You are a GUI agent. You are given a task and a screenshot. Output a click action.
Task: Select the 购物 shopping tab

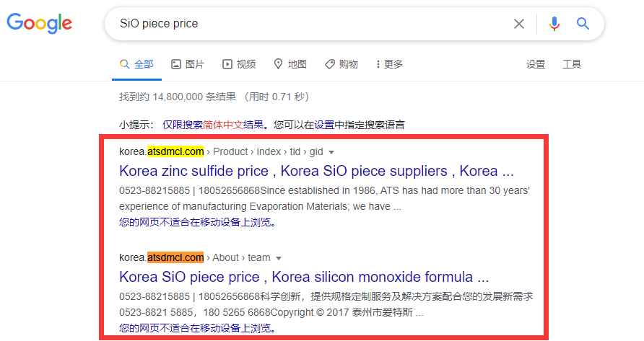click(341, 64)
